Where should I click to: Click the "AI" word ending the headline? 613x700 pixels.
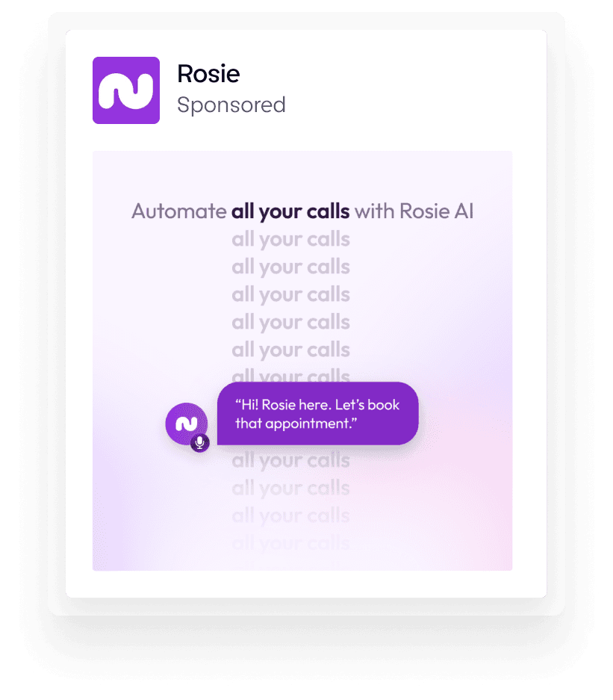[464, 211]
